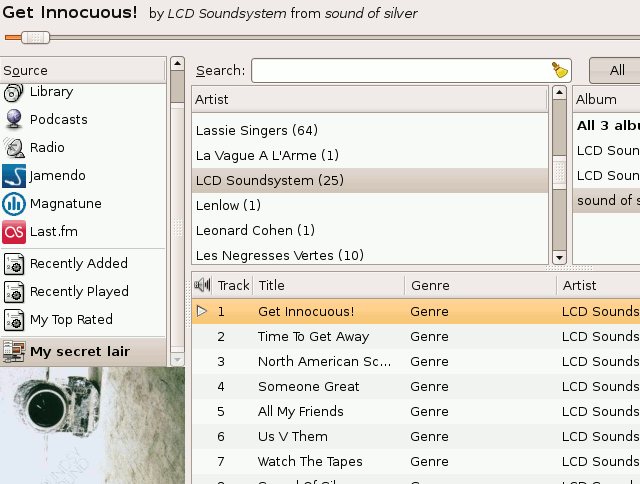Select Les Negresses Vertes (10) artist
The width and height of the screenshot is (640, 484).
click(370, 255)
